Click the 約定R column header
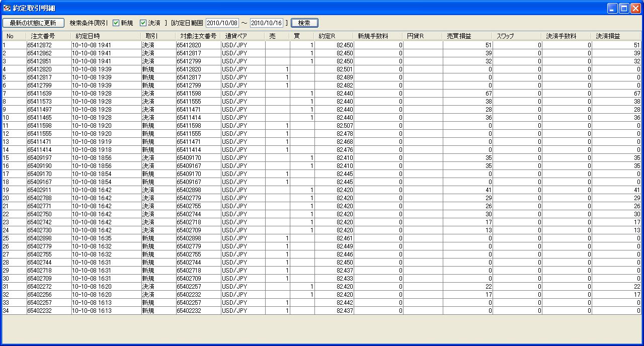The image size is (644, 346). [334, 36]
